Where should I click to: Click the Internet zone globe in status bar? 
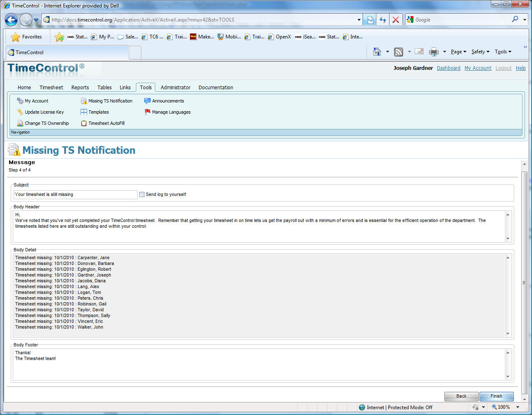click(362, 407)
